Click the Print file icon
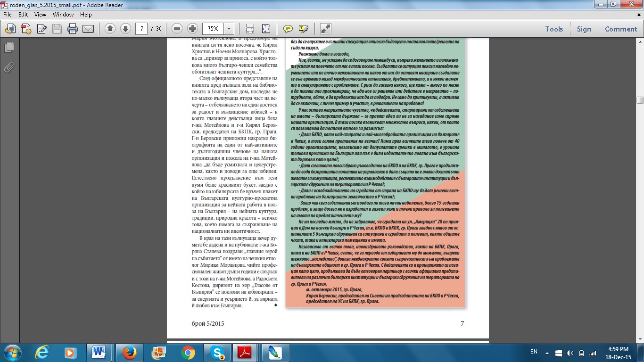 [x=72, y=29]
